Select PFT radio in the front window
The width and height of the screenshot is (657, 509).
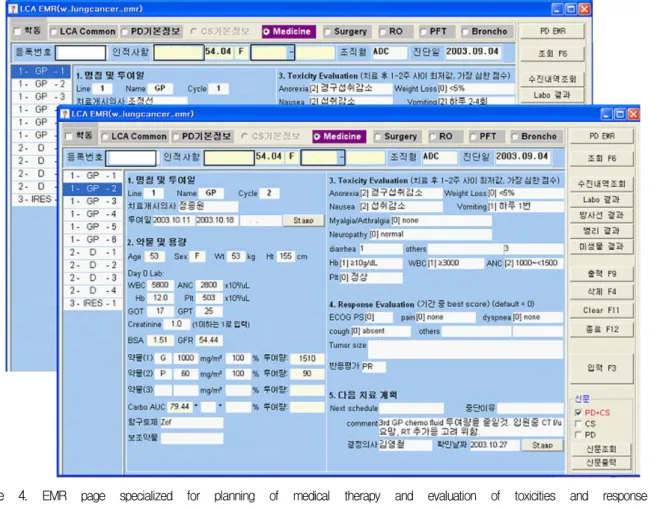pyautogui.click(x=473, y=137)
